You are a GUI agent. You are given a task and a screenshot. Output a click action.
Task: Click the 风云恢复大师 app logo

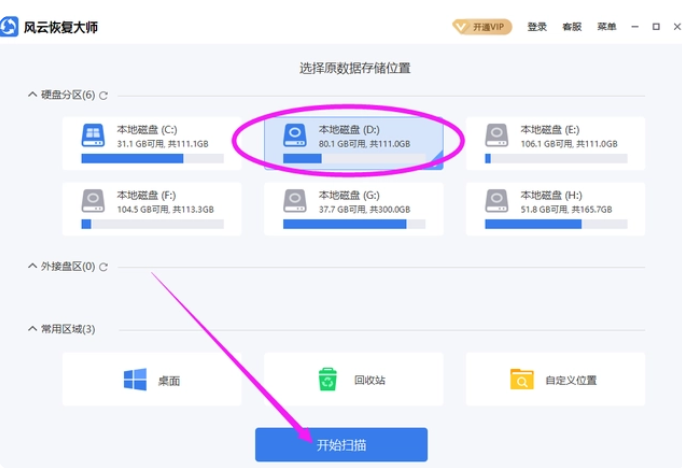click(x=11, y=27)
